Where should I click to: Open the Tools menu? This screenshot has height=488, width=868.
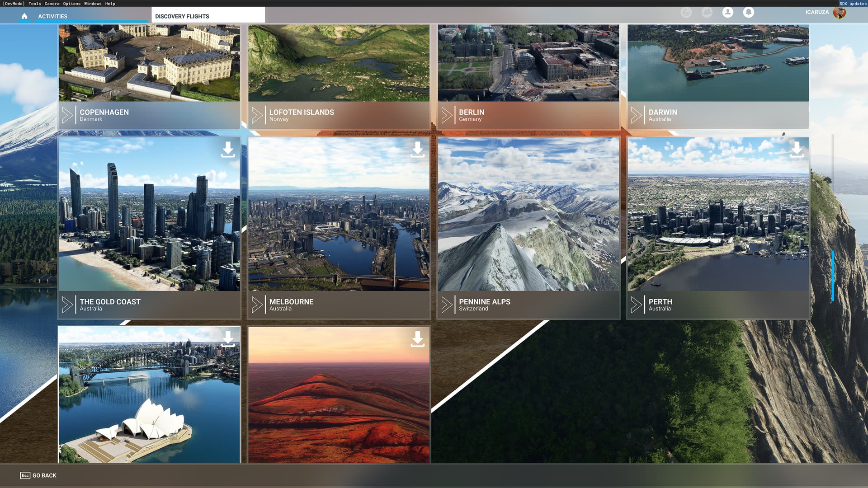point(34,3)
